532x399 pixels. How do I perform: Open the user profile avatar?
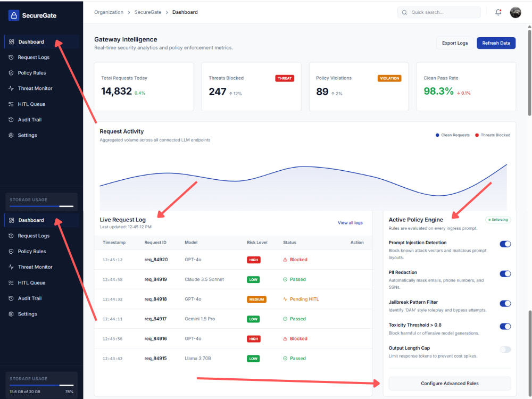pos(516,12)
